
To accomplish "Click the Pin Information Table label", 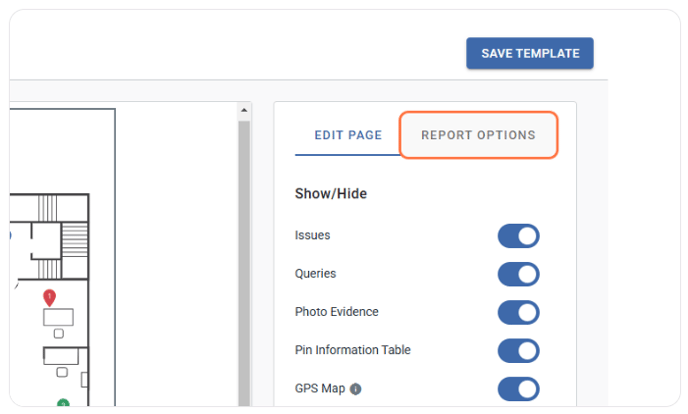I will [x=353, y=350].
